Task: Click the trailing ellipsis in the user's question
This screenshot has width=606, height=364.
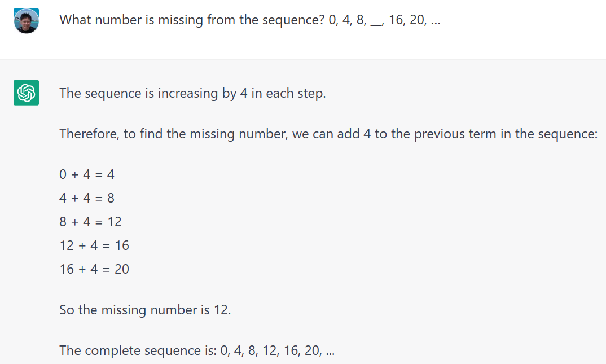Action: point(435,21)
